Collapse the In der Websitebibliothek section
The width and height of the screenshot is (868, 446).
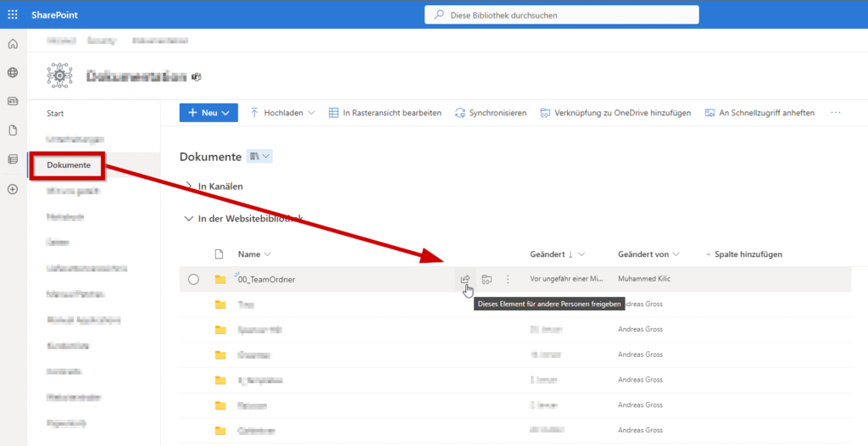188,219
